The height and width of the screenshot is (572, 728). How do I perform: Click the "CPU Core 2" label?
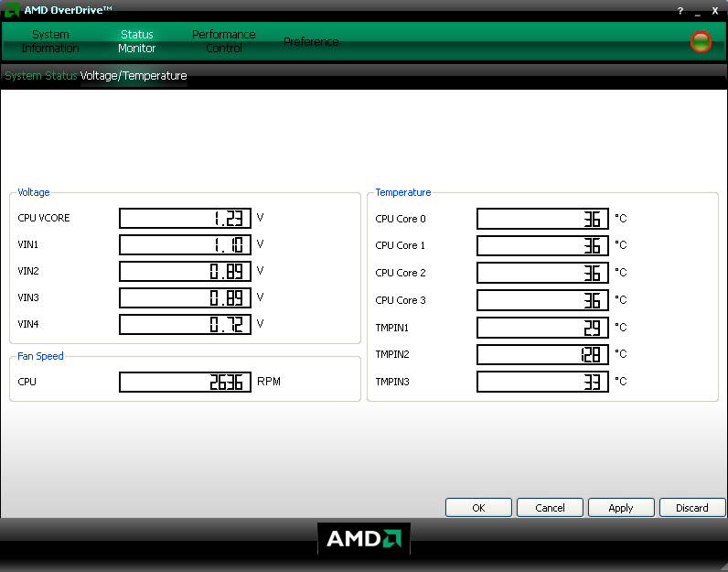(x=401, y=273)
